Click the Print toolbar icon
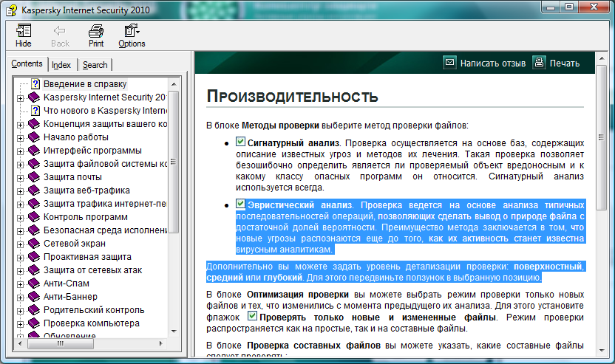The image size is (615, 364). coord(96,30)
